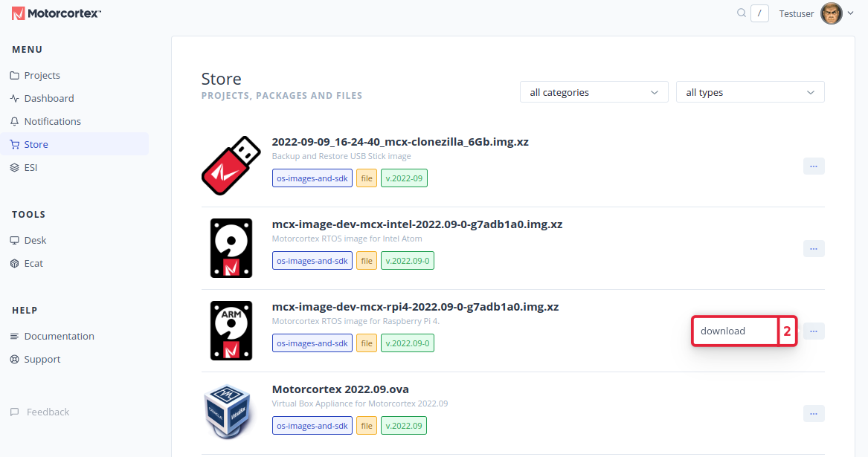
Task: Click the ESI layers icon
Action: [x=15, y=168]
